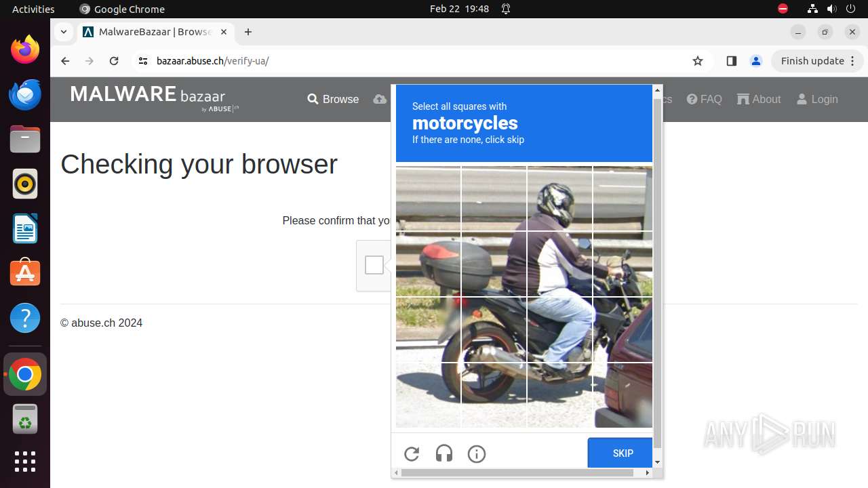Click the Login link

(x=817, y=99)
